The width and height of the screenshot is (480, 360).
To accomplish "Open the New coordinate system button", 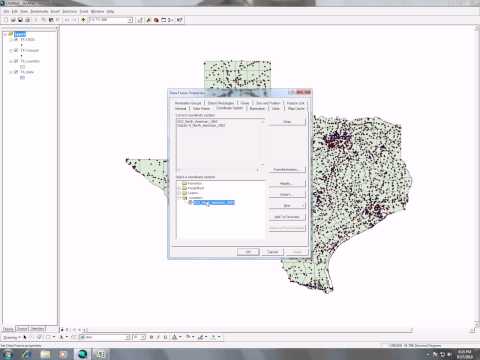I will point(287,206).
